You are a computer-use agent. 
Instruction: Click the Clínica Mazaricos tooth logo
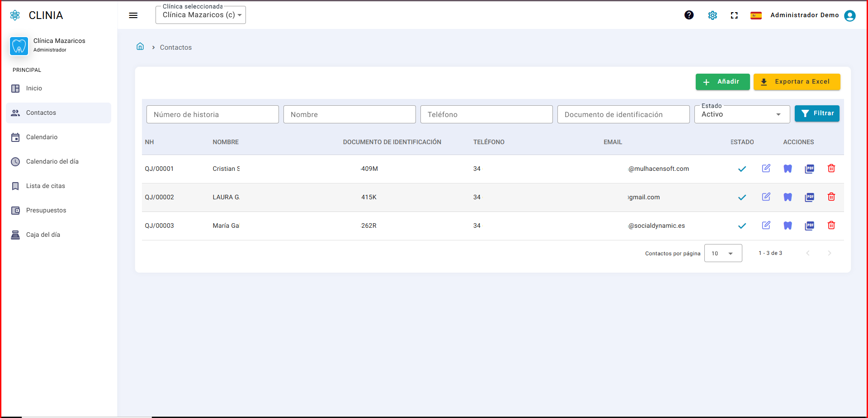tap(19, 46)
